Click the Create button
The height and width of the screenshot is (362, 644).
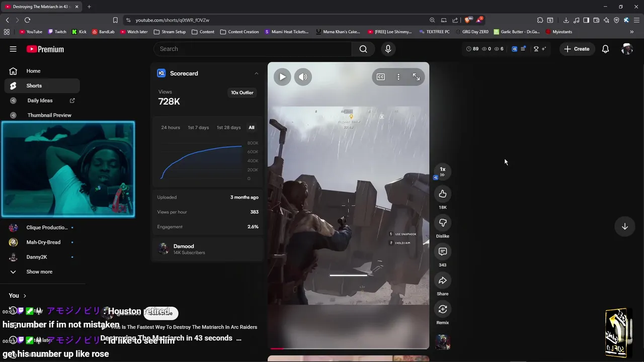click(577, 49)
